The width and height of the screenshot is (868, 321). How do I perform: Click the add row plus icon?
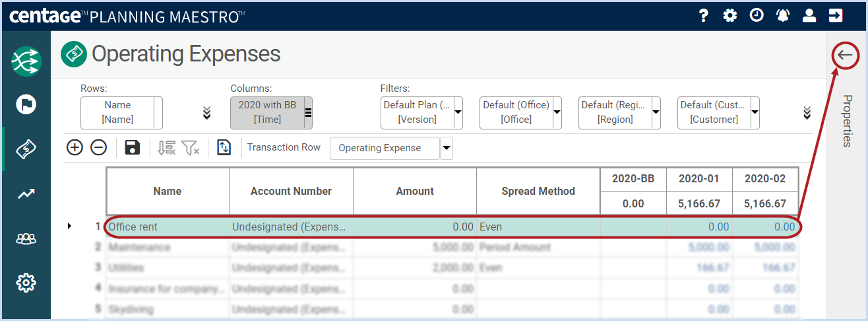coord(75,147)
